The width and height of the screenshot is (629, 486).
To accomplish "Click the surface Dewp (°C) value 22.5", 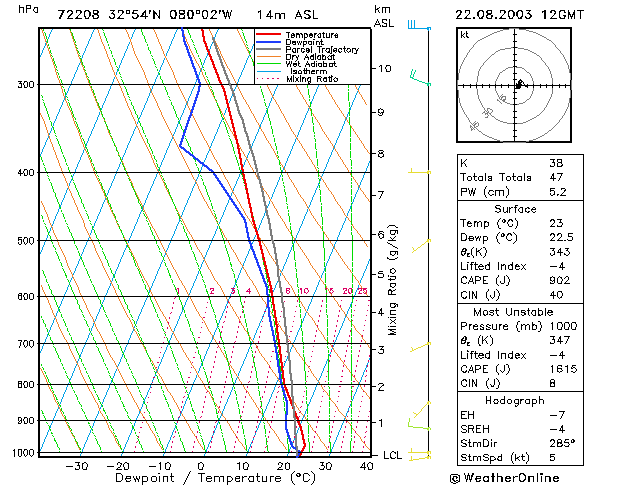I will pos(561,237).
